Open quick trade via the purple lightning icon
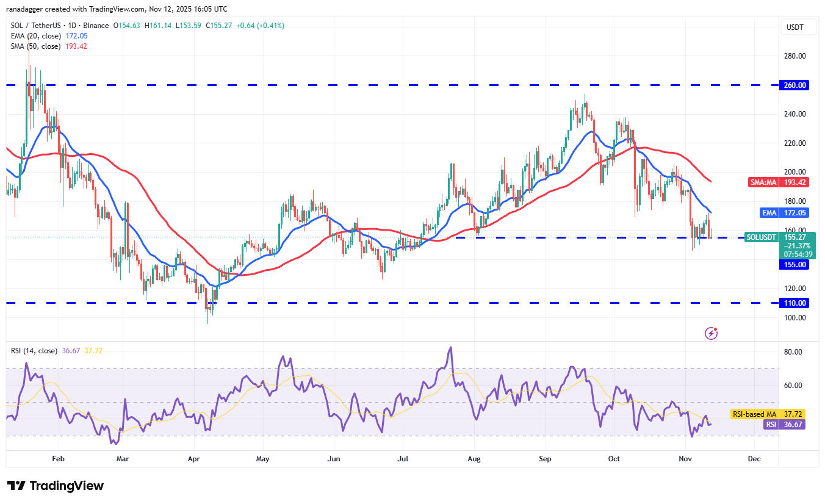 (711, 333)
